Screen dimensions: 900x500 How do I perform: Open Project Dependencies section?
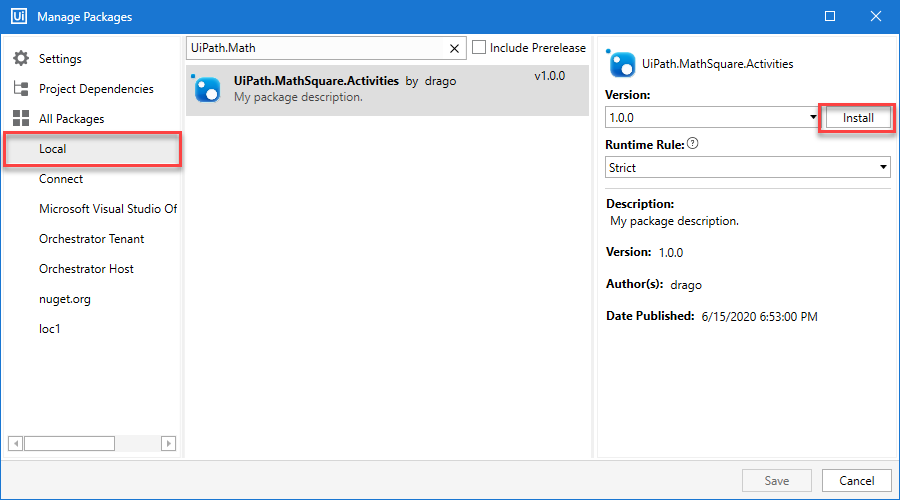click(x=96, y=89)
